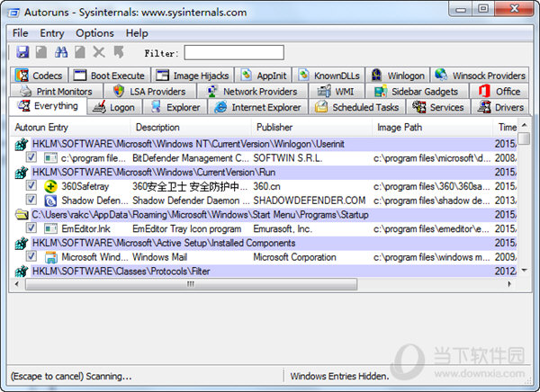This screenshot has height=392, width=540.
Task: Open the Image Hijacks tab
Action: (x=193, y=75)
